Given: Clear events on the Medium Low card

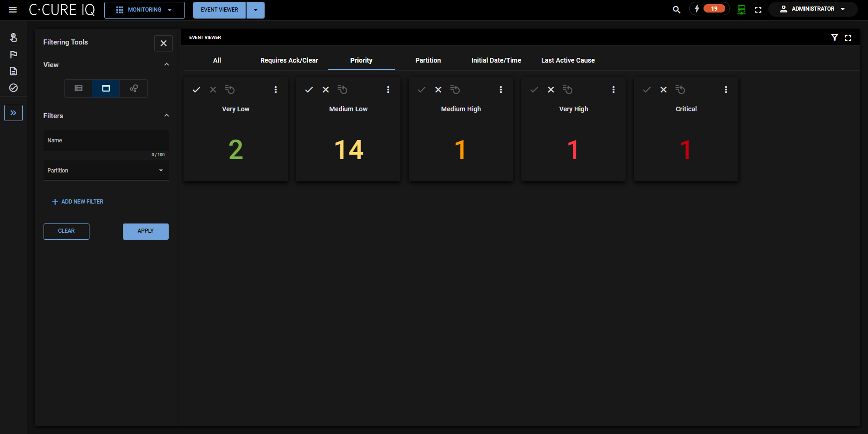Looking at the screenshot, I should [326, 89].
